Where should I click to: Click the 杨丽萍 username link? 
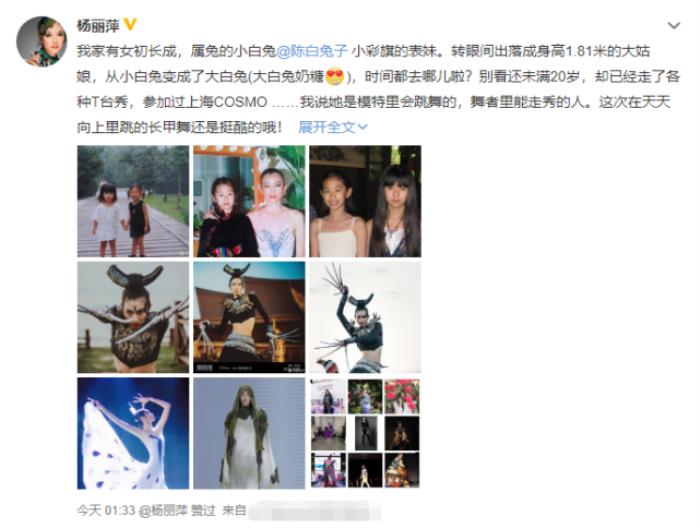tap(98, 25)
